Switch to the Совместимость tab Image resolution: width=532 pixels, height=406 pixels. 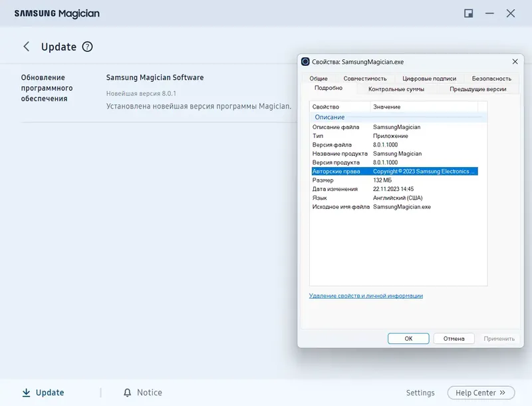(x=364, y=79)
